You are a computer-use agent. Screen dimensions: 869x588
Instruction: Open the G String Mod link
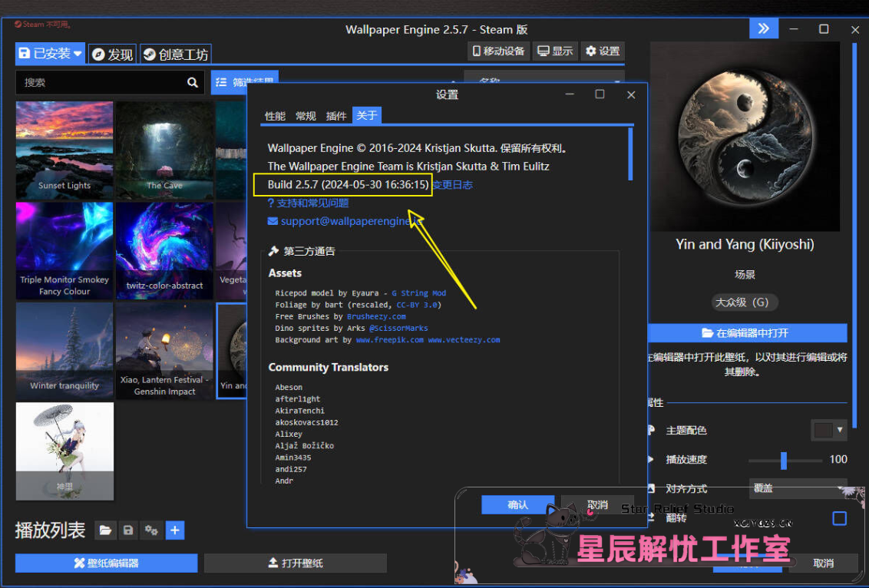418,293
